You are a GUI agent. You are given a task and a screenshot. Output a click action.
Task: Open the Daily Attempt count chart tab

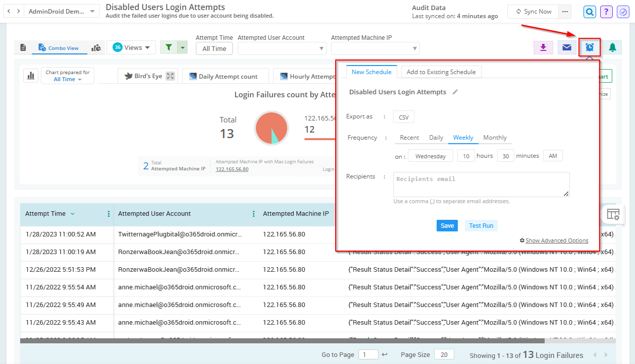(x=223, y=77)
